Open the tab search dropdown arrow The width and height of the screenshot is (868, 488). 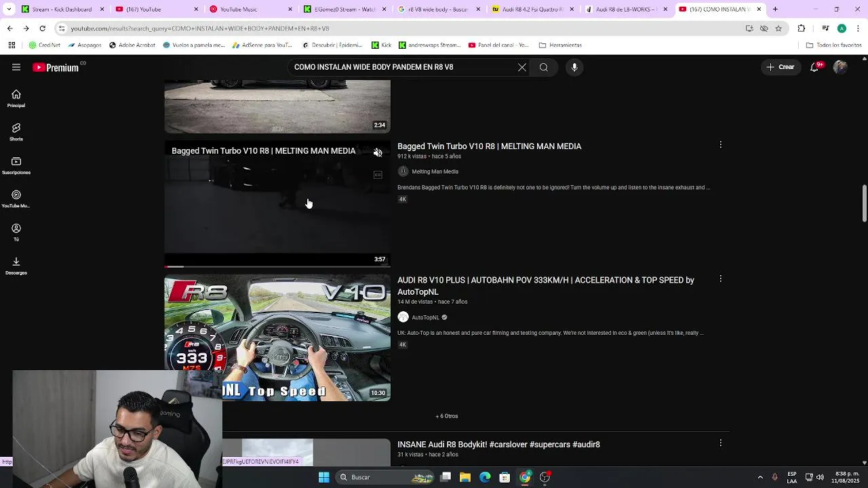pyautogui.click(x=9, y=9)
